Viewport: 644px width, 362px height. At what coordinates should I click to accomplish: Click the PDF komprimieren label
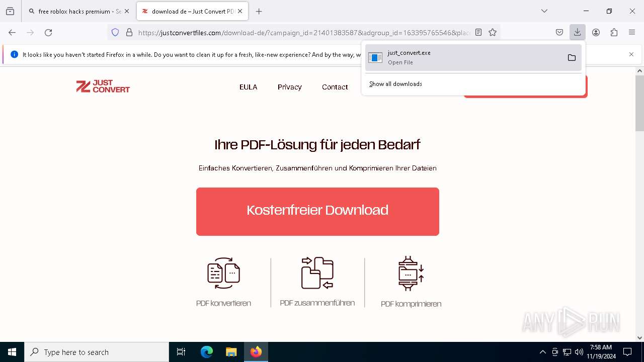pos(411,304)
